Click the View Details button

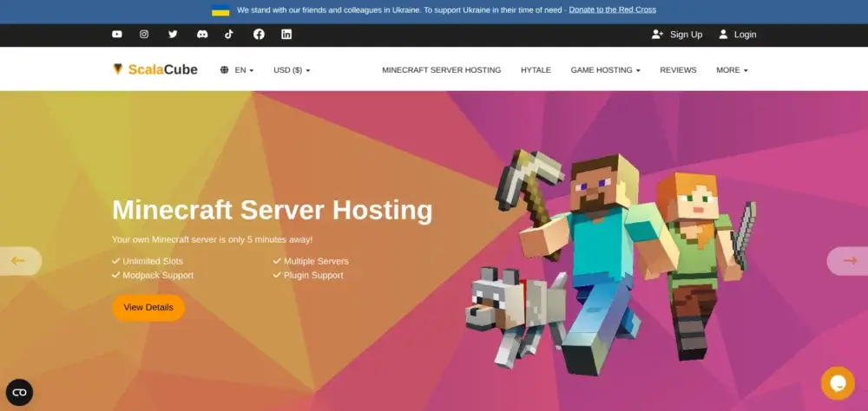pyautogui.click(x=148, y=308)
